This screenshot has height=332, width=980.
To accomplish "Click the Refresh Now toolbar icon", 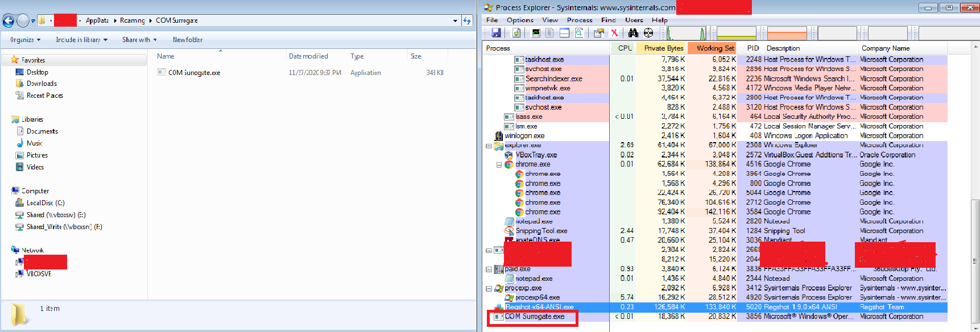I will (516, 33).
